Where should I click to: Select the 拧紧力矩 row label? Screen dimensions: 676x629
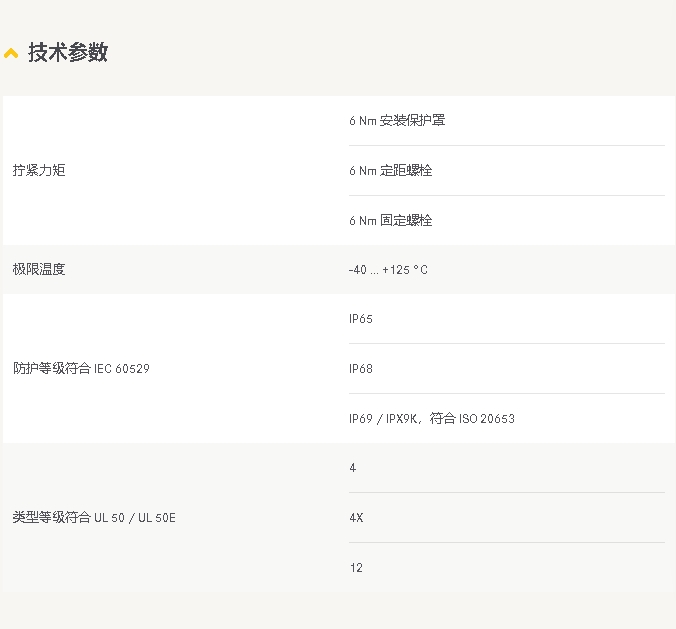tap(39, 171)
